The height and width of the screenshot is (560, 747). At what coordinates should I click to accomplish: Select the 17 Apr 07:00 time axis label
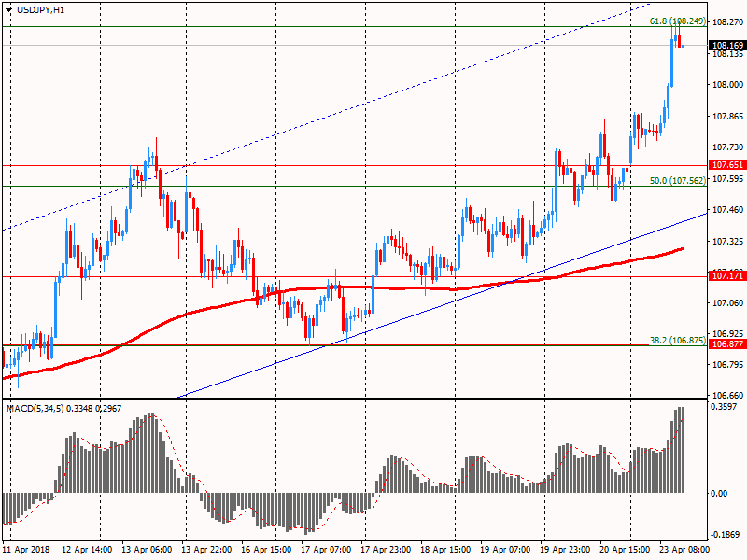pyautogui.click(x=326, y=549)
